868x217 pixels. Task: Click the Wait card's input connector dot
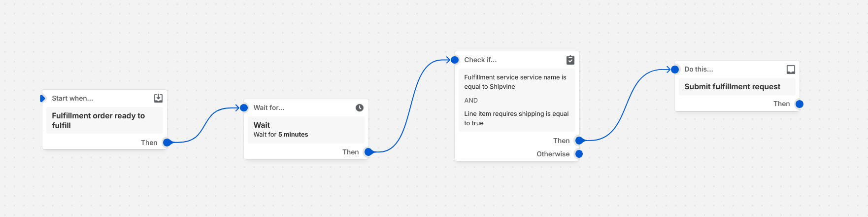coord(244,108)
